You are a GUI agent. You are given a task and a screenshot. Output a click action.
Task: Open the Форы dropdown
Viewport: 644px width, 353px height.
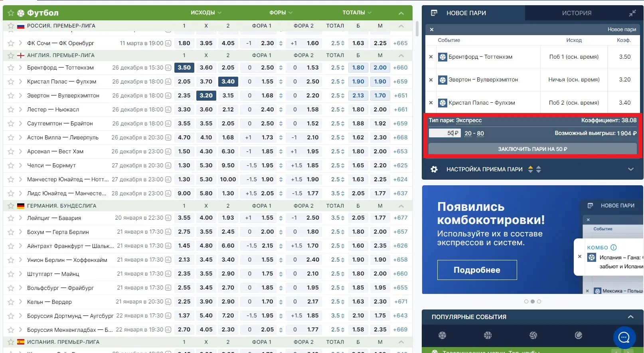(x=281, y=13)
